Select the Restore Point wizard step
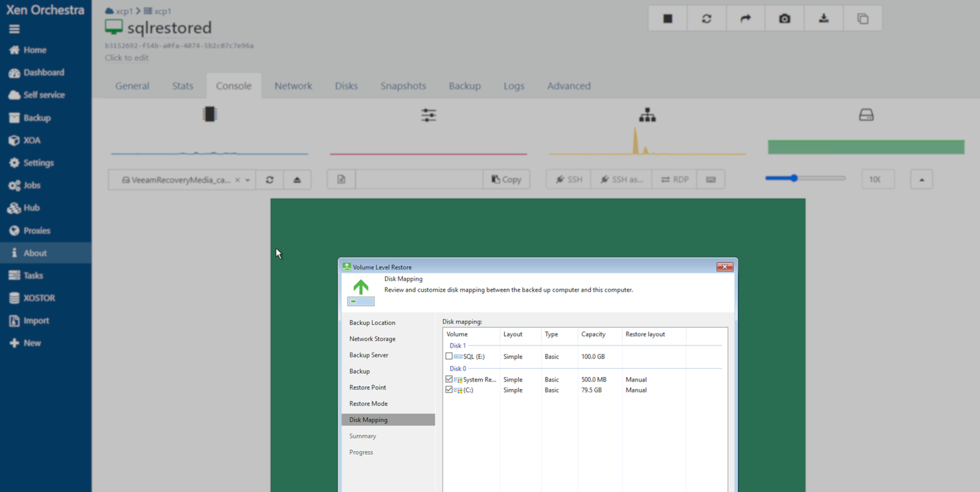The width and height of the screenshot is (980, 492). pos(368,388)
